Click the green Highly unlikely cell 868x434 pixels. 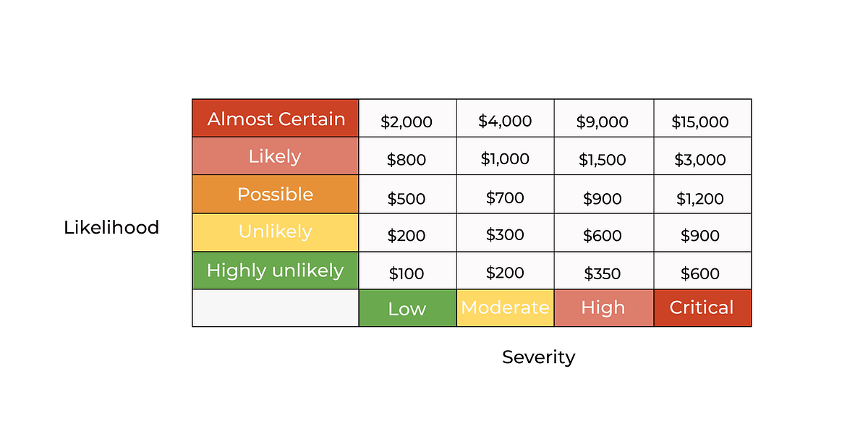tap(276, 271)
